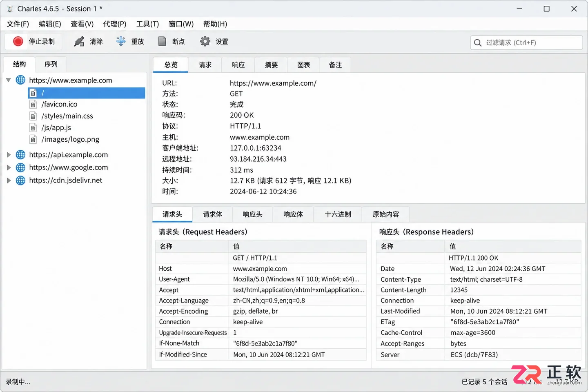Open the 帮助(H) menu
Viewport: 588px width, 392px height.
coord(215,24)
